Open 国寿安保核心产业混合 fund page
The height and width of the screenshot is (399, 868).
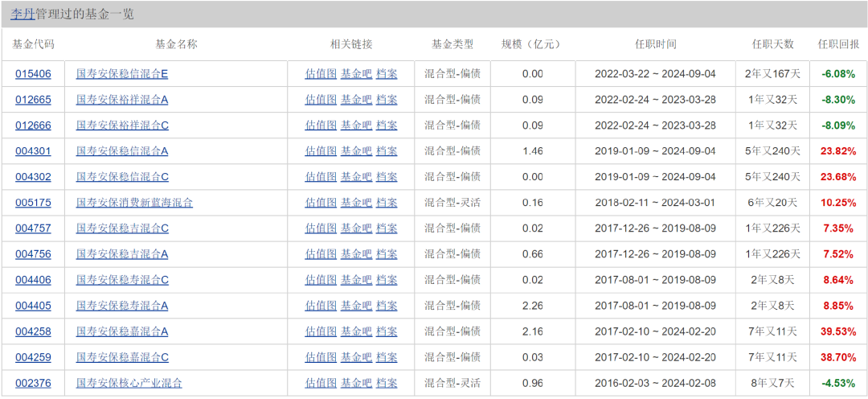(129, 383)
